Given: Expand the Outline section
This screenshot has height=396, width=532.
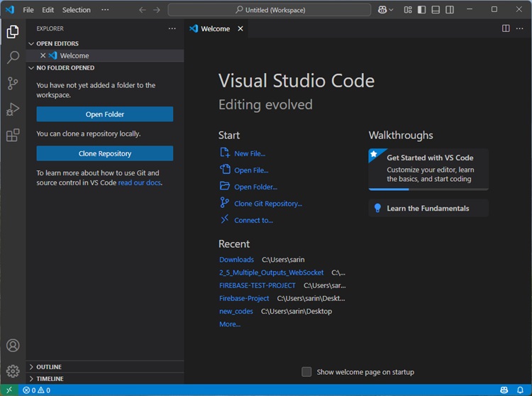Looking at the screenshot, I should 31,367.
